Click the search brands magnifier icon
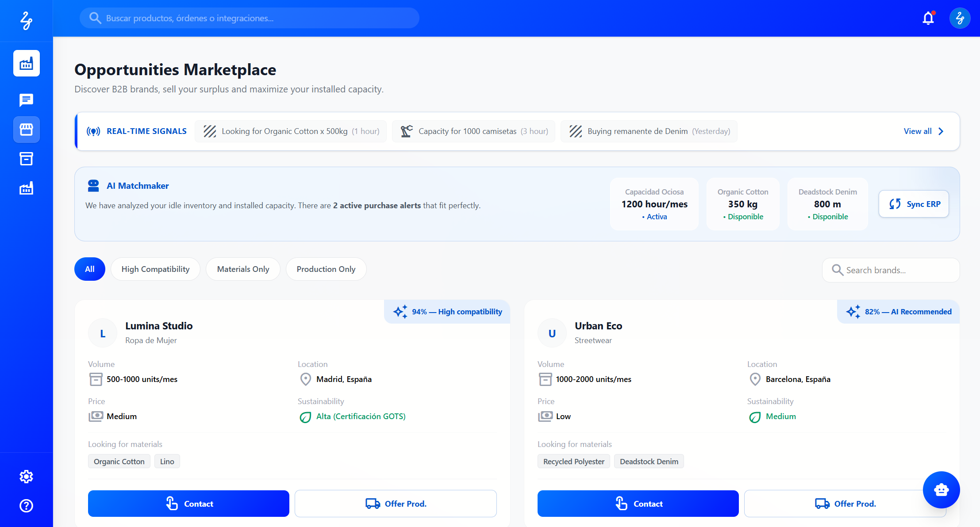The image size is (980, 527). (x=837, y=270)
